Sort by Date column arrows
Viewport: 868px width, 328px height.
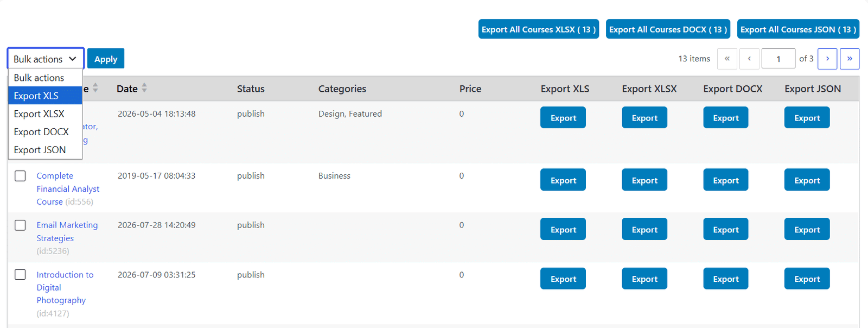tap(144, 88)
